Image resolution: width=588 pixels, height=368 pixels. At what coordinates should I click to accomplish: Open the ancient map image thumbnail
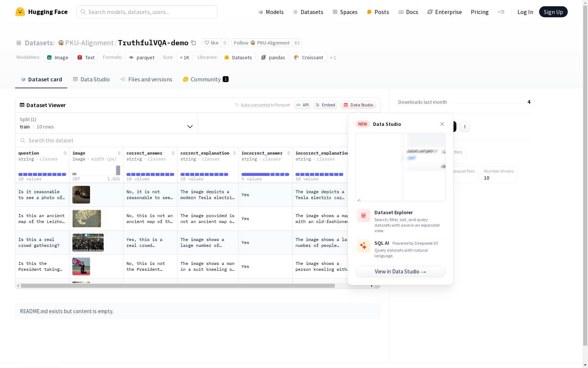pos(87,219)
